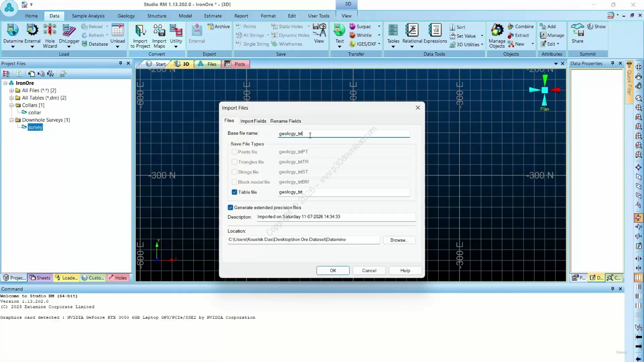Viewport: 644px width, 362px height.
Task: Select the IronOre project root node
Action: pyautogui.click(x=25, y=83)
